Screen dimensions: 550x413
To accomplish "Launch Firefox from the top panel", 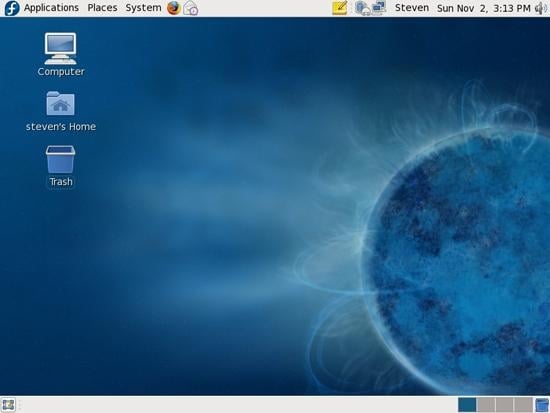I will coord(174,8).
